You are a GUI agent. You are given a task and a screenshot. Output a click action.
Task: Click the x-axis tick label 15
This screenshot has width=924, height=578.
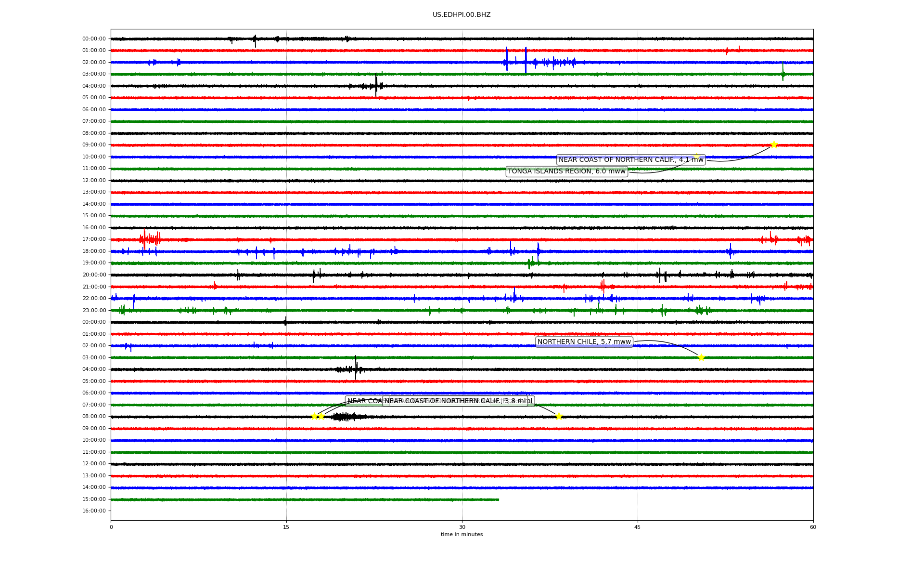coord(286,527)
